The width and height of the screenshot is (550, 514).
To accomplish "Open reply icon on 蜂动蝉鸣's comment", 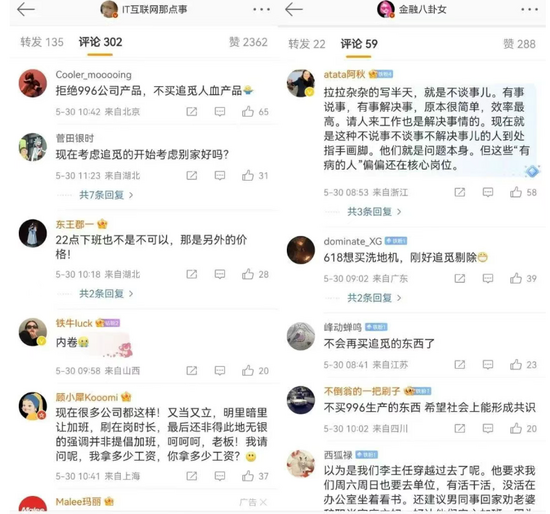I will tap(488, 365).
